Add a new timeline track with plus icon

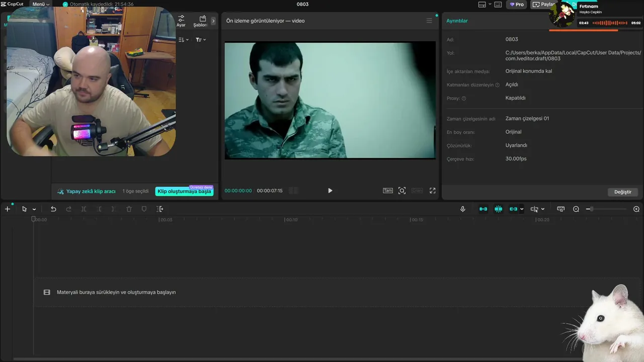click(x=7, y=209)
